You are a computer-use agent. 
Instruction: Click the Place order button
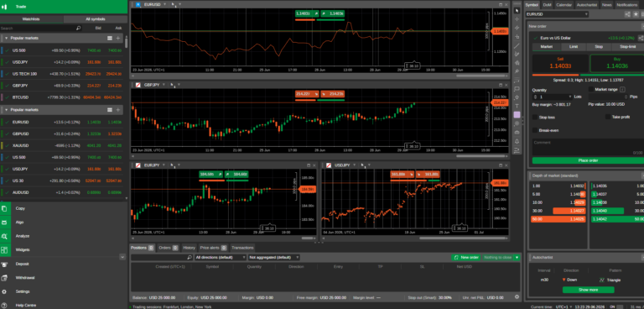[x=588, y=160]
